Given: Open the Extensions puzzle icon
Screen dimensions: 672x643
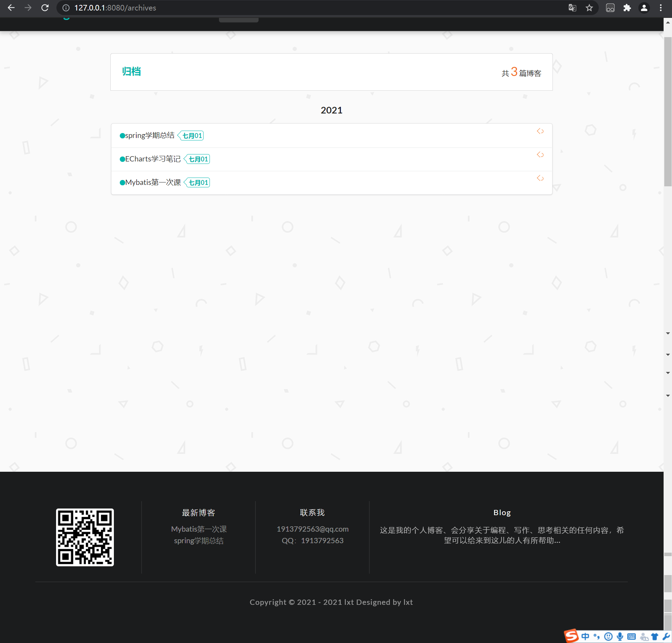Looking at the screenshot, I should (x=627, y=8).
